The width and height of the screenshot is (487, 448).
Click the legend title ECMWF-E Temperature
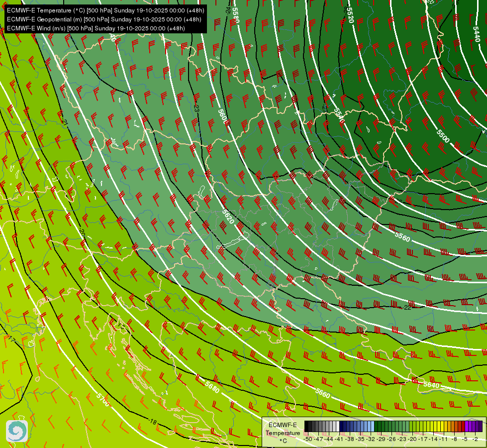283,429
